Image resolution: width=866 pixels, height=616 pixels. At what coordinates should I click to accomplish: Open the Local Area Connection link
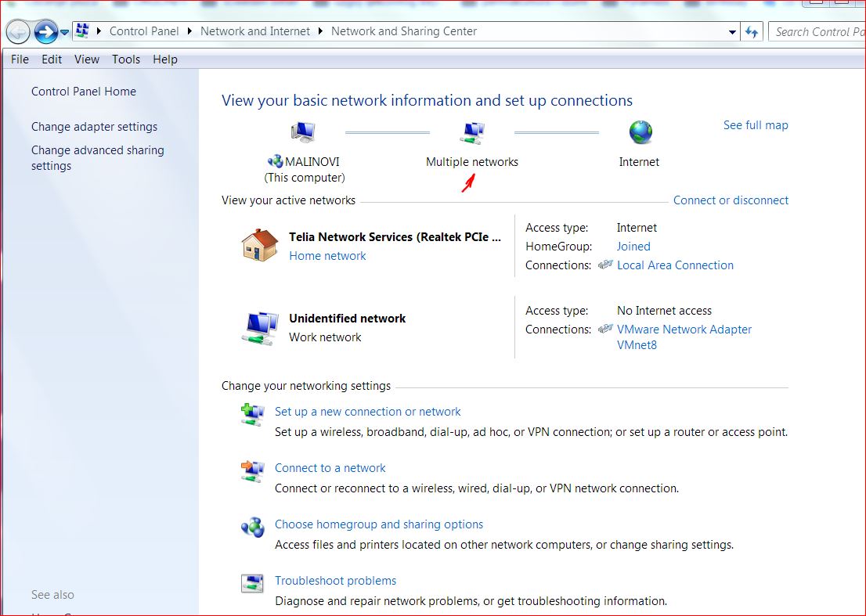[675, 265]
